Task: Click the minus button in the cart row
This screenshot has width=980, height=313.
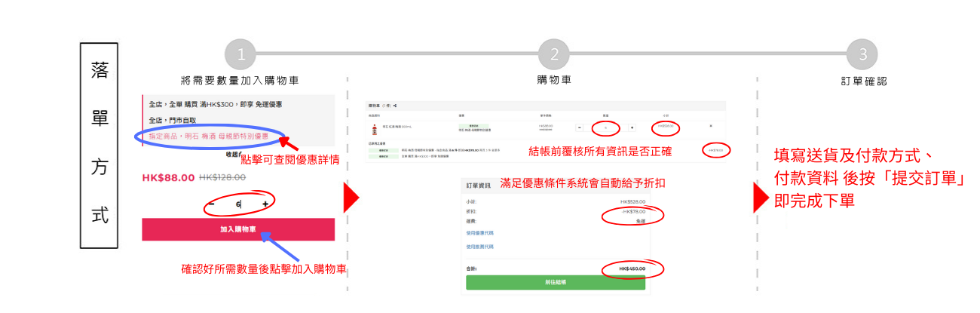Action: pyautogui.click(x=579, y=127)
